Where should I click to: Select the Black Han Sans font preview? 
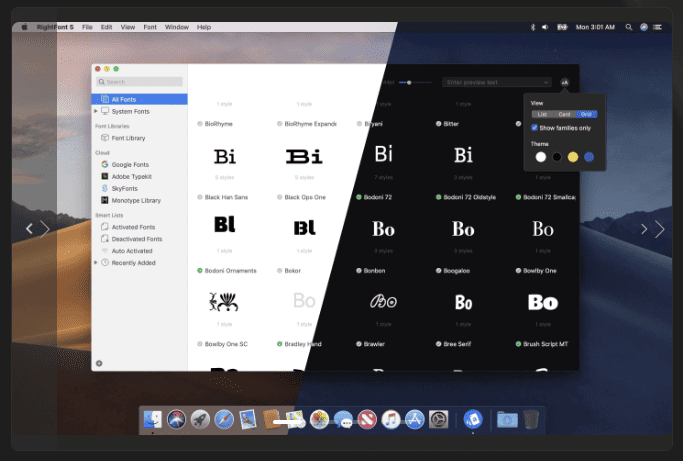click(x=224, y=225)
